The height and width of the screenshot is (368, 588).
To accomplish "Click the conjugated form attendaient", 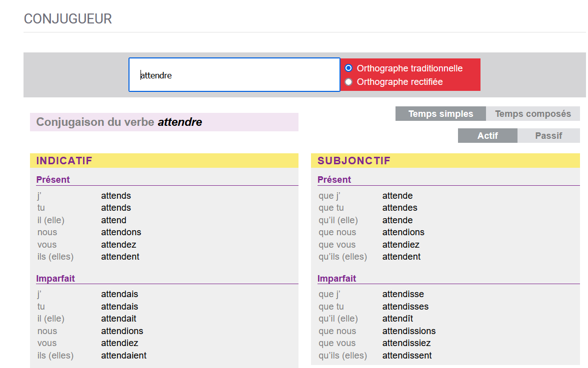I will tap(123, 356).
